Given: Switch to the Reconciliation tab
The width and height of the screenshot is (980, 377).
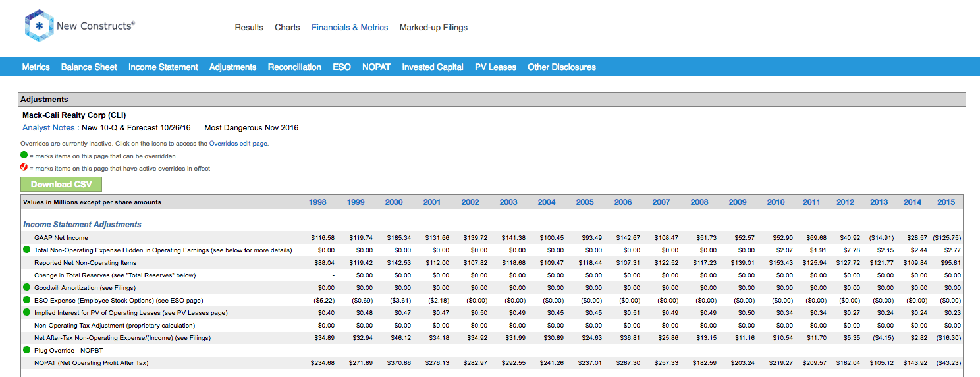Looking at the screenshot, I should [294, 67].
